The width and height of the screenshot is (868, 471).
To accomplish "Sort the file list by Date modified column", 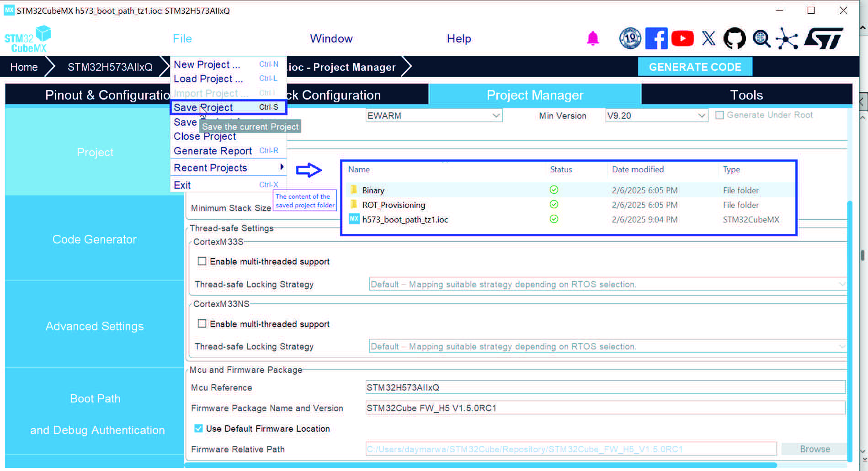I will point(638,169).
